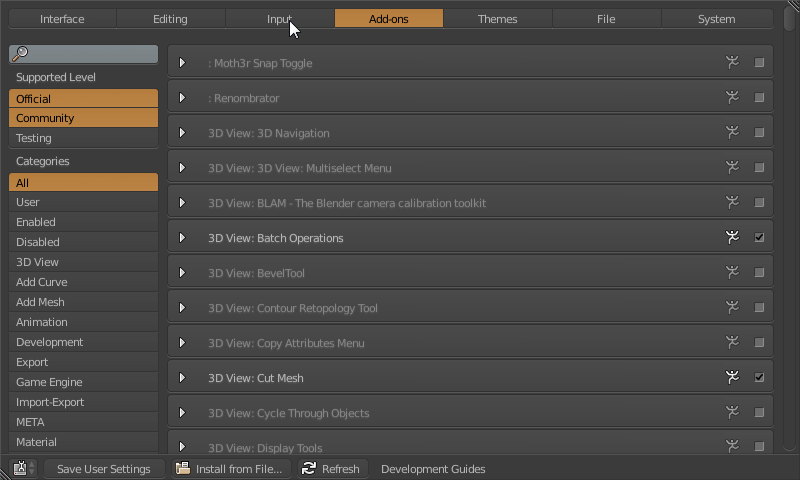
Task: Expand the Contour Retopology Tool entry
Action: coord(182,308)
